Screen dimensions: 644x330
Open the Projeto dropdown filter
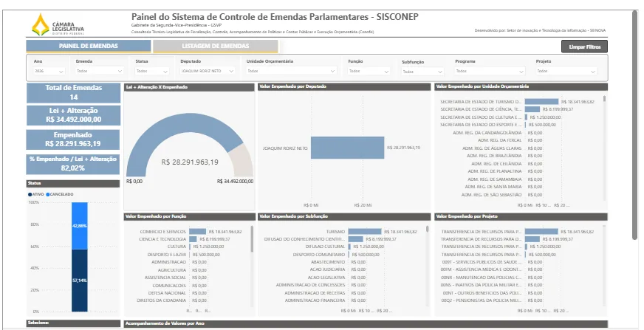(566, 71)
